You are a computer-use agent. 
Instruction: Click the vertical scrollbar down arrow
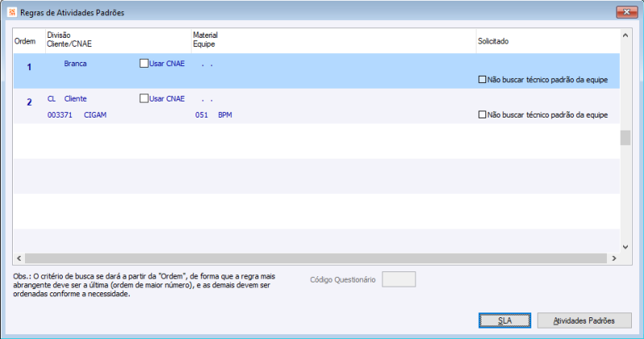pyautogui.click(x=625, y=247)
